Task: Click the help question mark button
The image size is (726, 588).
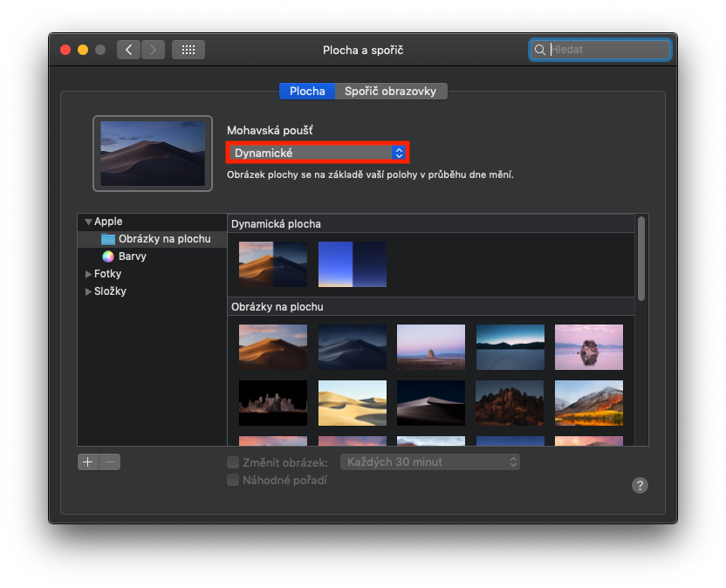Action: [x=640, y=486]
